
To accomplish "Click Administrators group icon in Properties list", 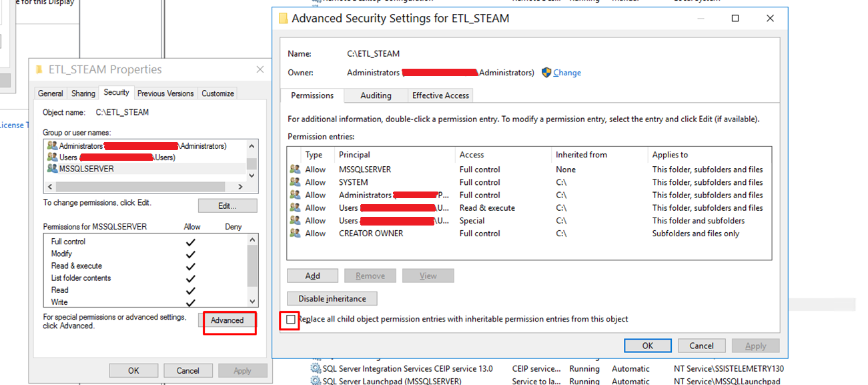I will (52, 145).
